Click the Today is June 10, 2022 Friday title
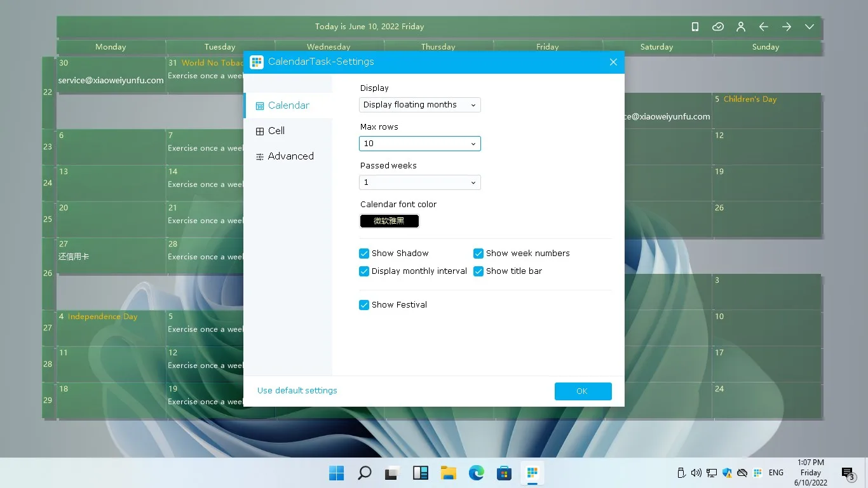868x488 pixels. click(369, 27)
